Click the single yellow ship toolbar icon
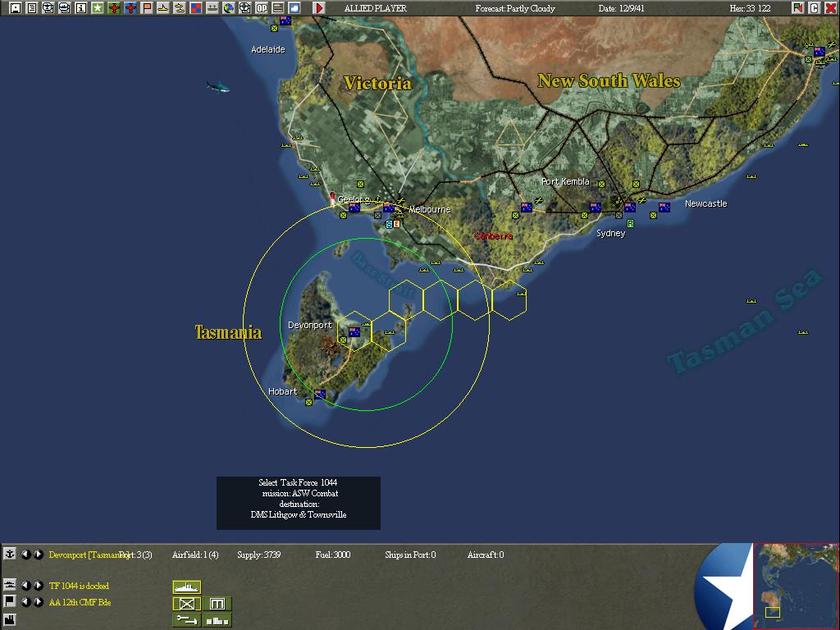840x630 pixels. tap(163, 8)
